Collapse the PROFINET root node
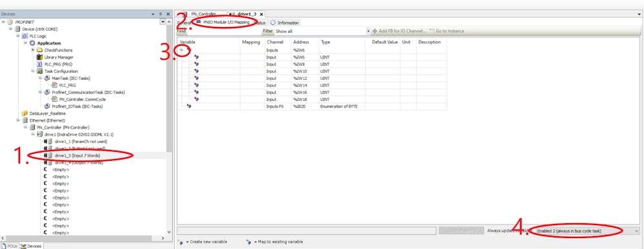The image size is (644, 249). point(4,22)
